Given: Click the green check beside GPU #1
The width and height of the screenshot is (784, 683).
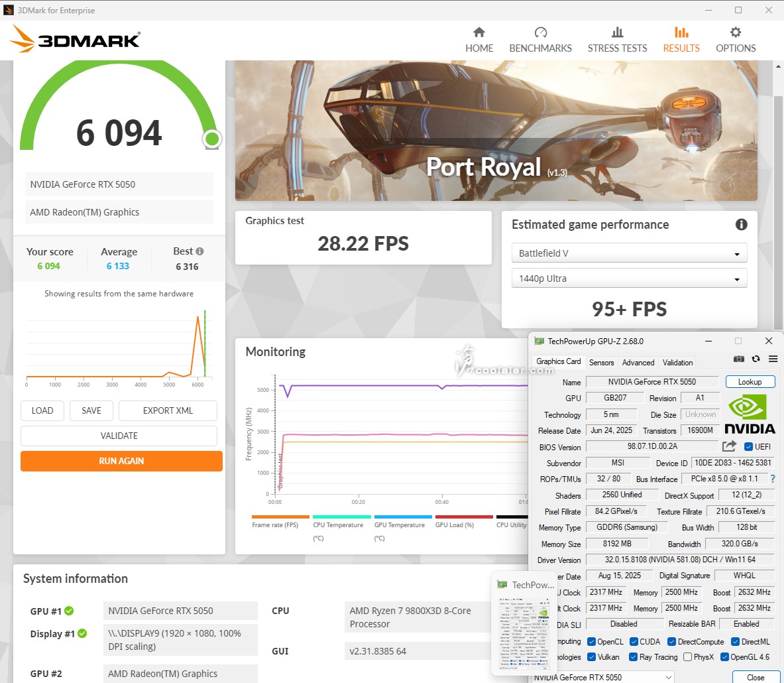Looking at the screenshot, I should click(69, 611).
